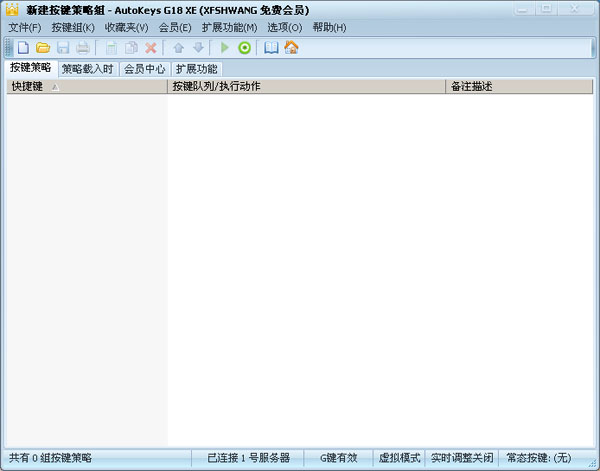
Task: Switch to the 策略载入时 tab
Action: click(88, 69)
